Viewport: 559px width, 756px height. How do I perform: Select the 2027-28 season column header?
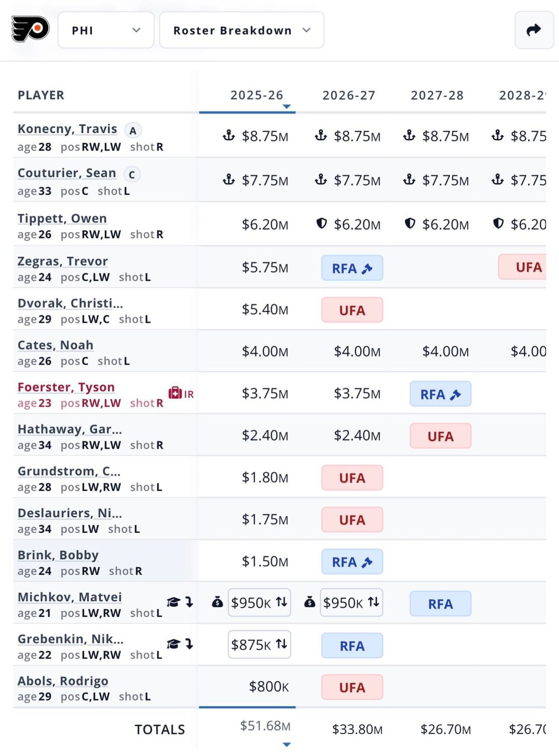point(437,95)
